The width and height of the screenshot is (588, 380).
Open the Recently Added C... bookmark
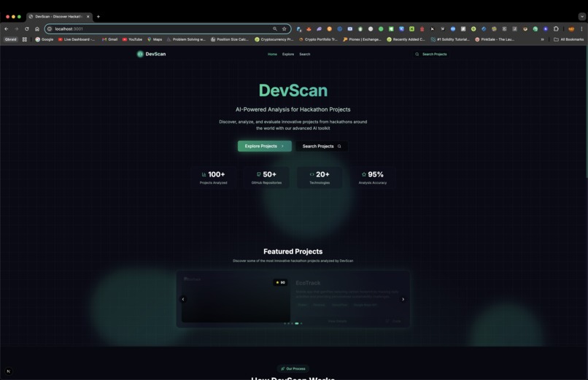click(x=406, y=39)
